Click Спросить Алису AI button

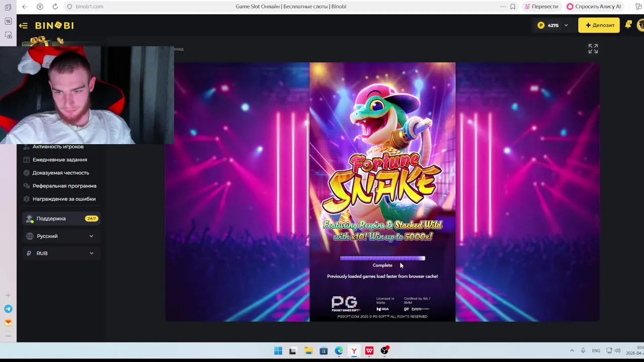[x=594, y=7]
